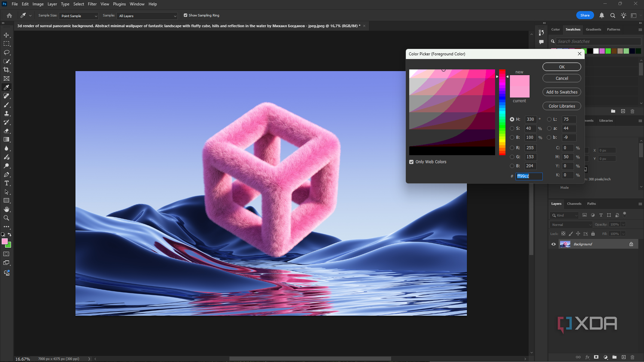The height and width of the screenshot is (362, 644).
Task: Open the Sample Size dropdown
Action: click(79, 16)
